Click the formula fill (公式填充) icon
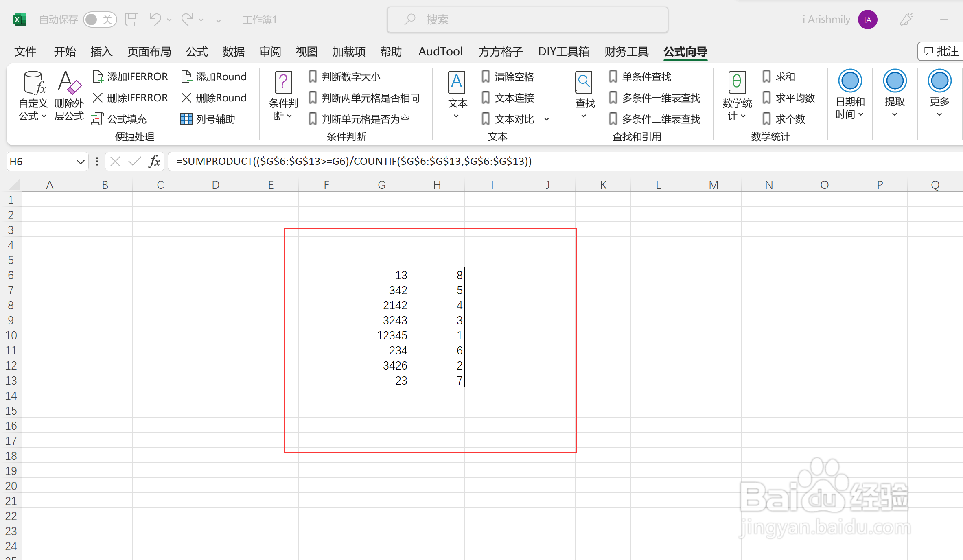 (97, 119)
